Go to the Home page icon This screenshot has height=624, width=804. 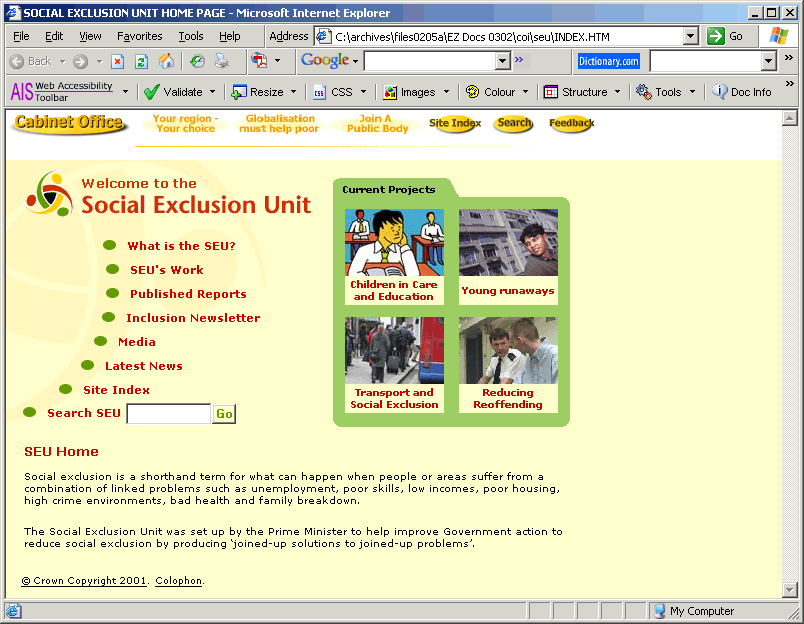(166, 62)
